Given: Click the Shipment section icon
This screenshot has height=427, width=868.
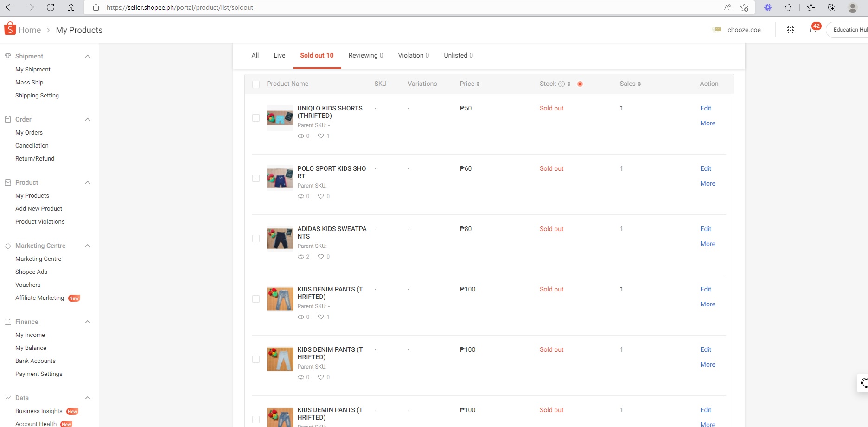Looking at the screenshot, I should (x=8, y=56).
